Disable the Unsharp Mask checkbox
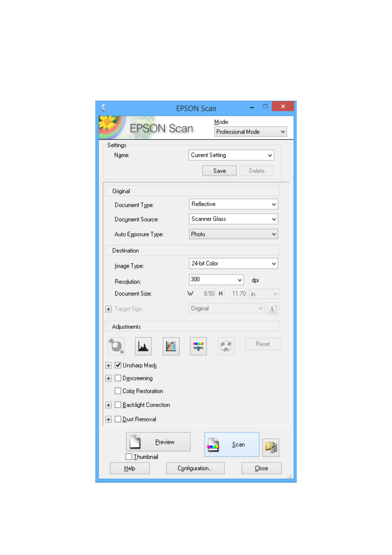Viewport: 392px width, 555px height. 118,365
